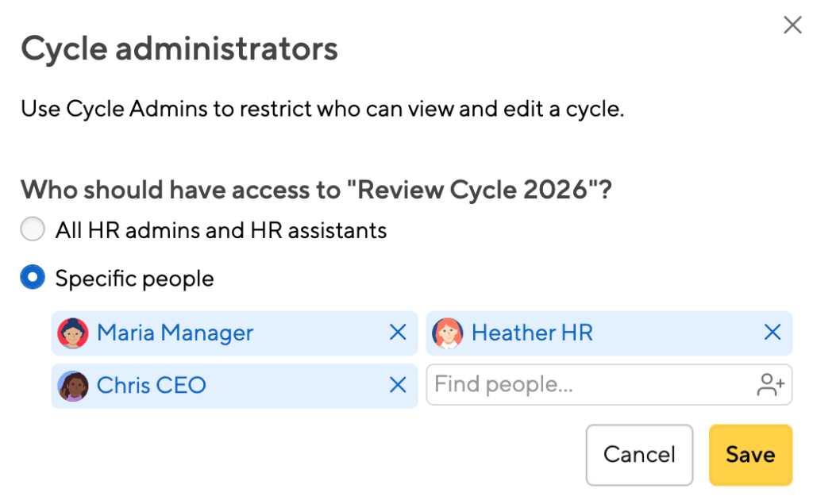Remove Heather HR with her X icon

[773, 333]
